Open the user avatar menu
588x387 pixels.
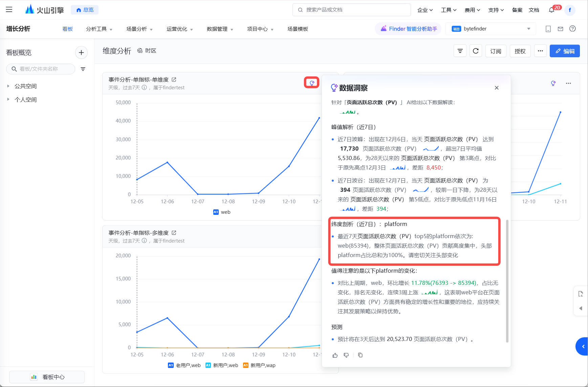coord(570,10)
